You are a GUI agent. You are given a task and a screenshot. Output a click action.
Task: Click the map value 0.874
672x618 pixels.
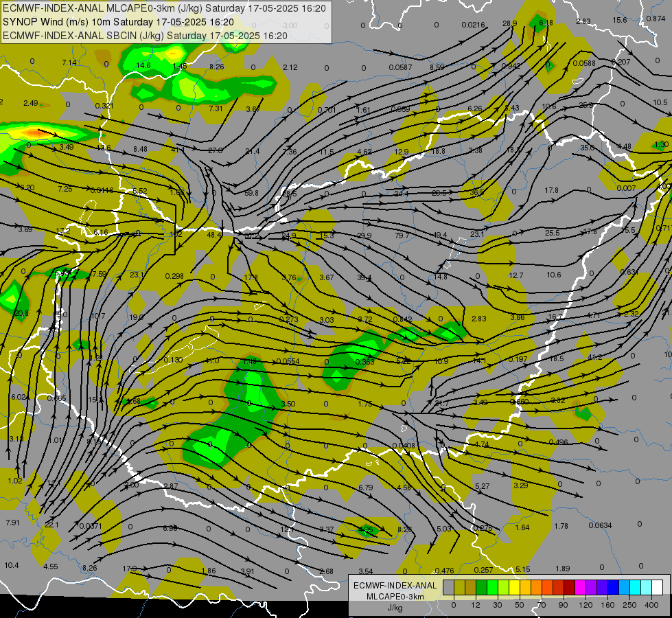(656, 19)
